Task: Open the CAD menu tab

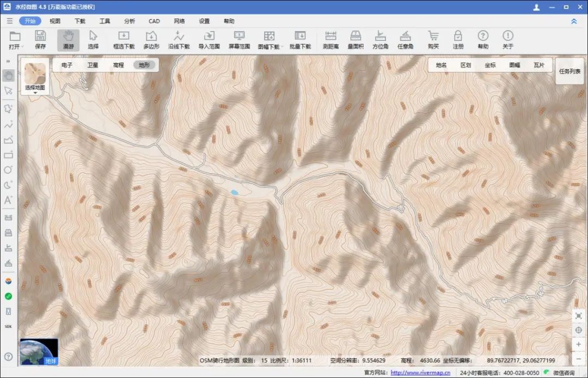Action: point(154,21)
